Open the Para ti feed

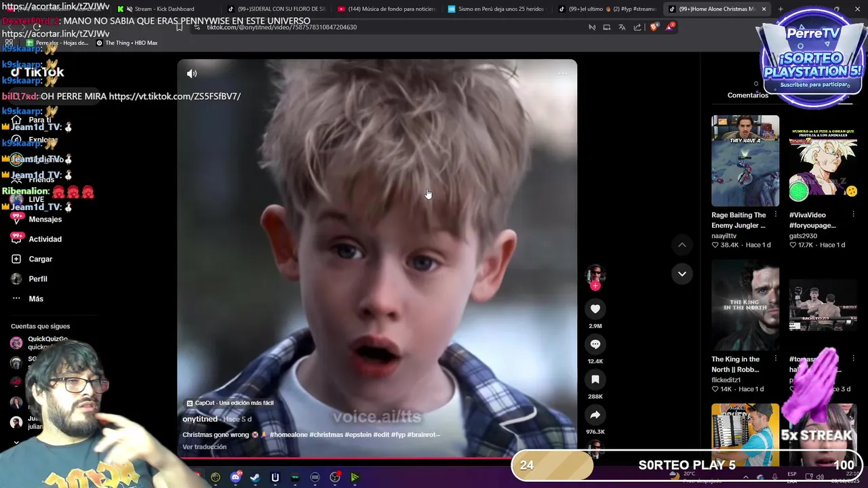(33, 120)
